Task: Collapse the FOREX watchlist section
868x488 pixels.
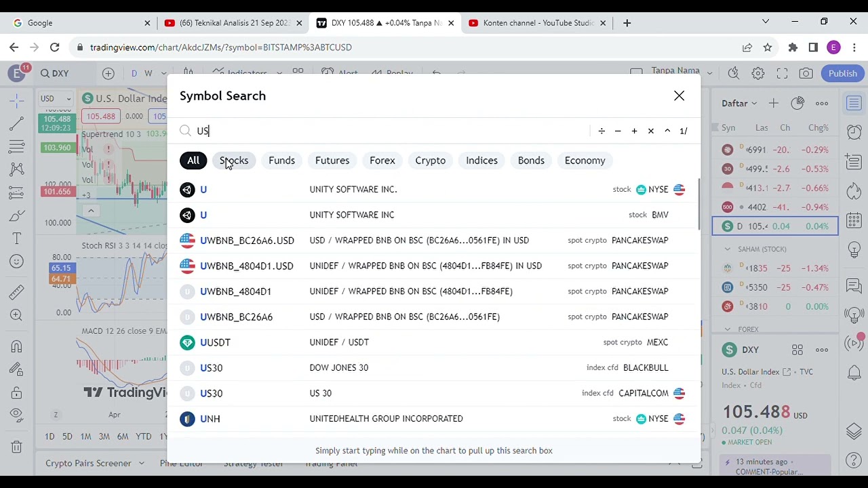Action: point(728,329)
